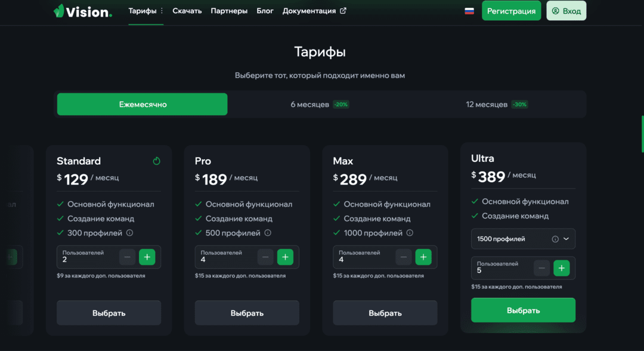Go to Скачать page
This screenshot has width=644, height=351.
[x=187, y=11]
